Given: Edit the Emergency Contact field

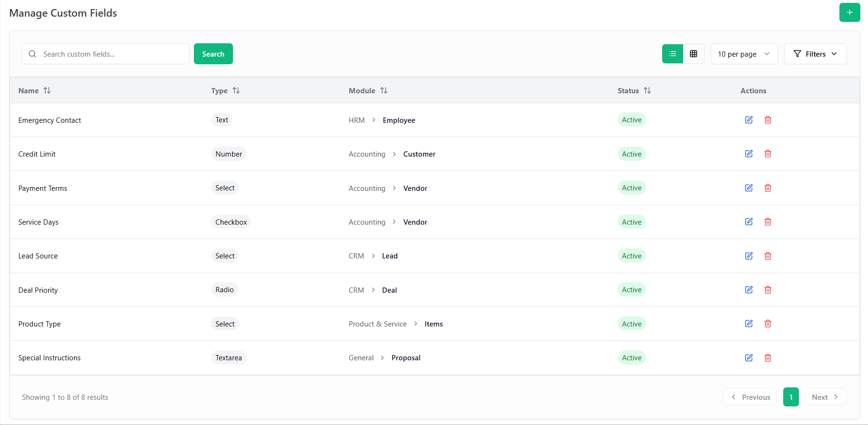Looking at the screenshot, I should (x=749, y=120).
